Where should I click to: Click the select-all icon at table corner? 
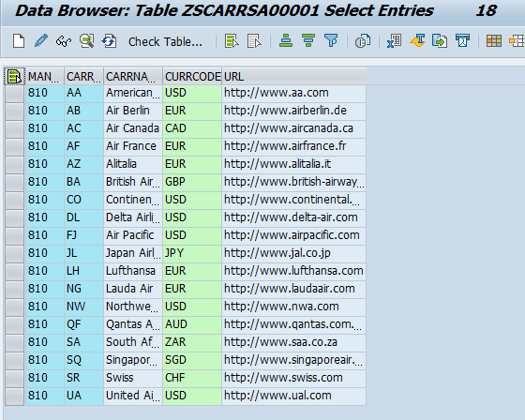tap(14, 76)
